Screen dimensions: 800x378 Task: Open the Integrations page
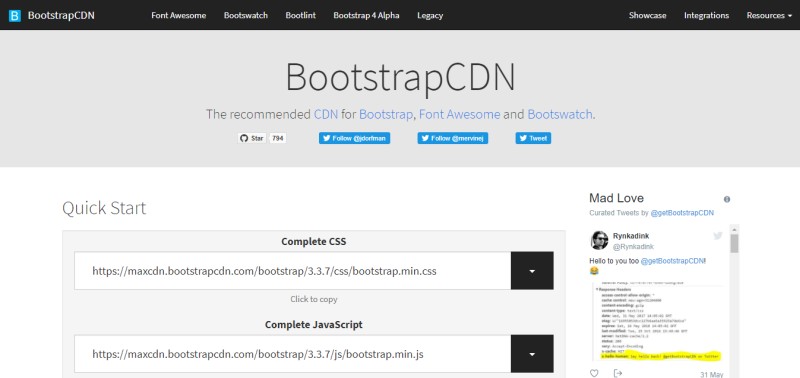pyautogui.click(x=706, y=15)
